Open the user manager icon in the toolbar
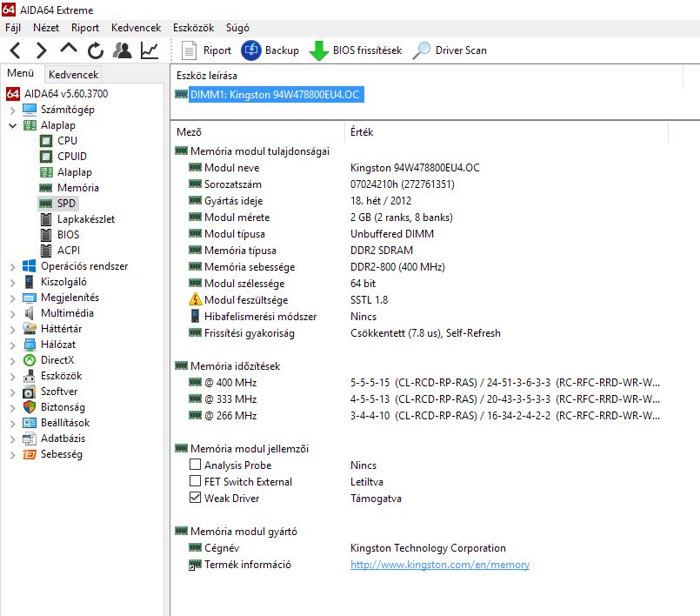This screenshot has width=700, height=616. click(122, 50)
